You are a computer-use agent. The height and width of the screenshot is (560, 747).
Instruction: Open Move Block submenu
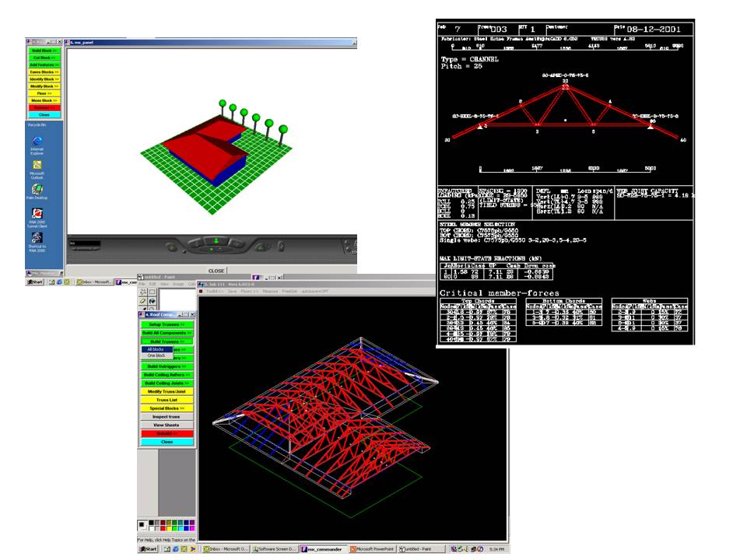[x=44, y=100]
